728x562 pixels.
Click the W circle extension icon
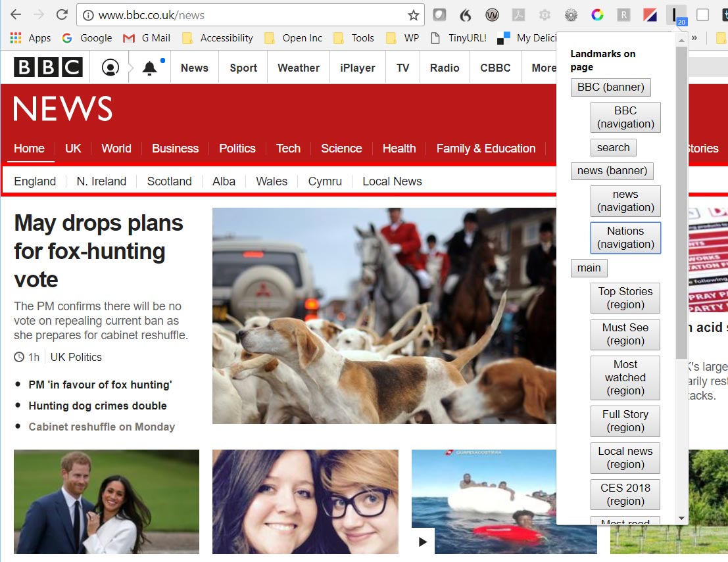point(492,15)
